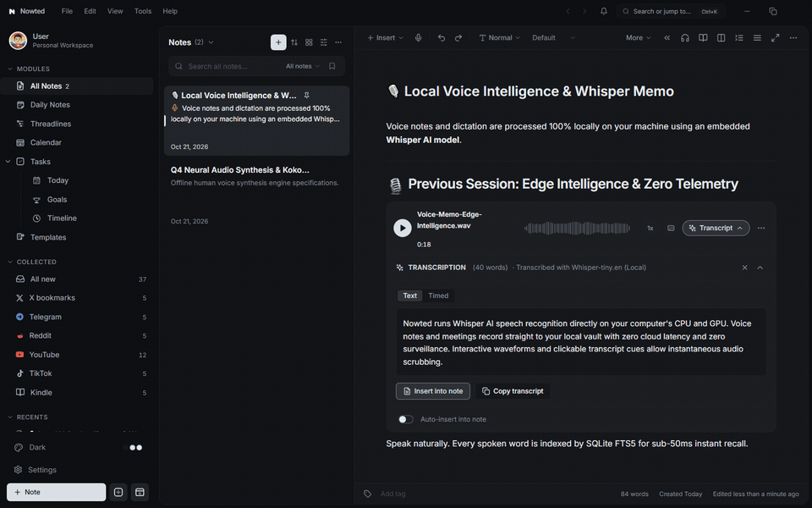This screenshot has height=508, width=812.
Task: Open the Tools menu
Action: click(x=143, y=11)
